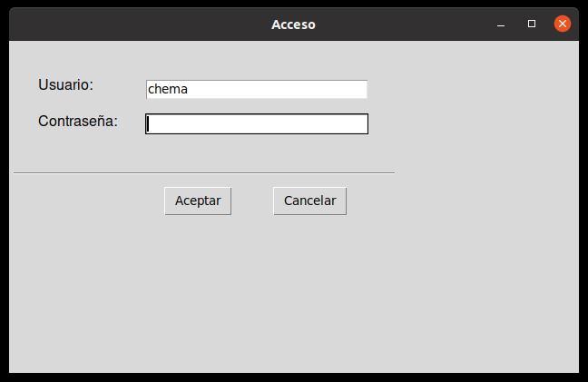
Task: Click the Contraseña label text
Action: [78, 121]
